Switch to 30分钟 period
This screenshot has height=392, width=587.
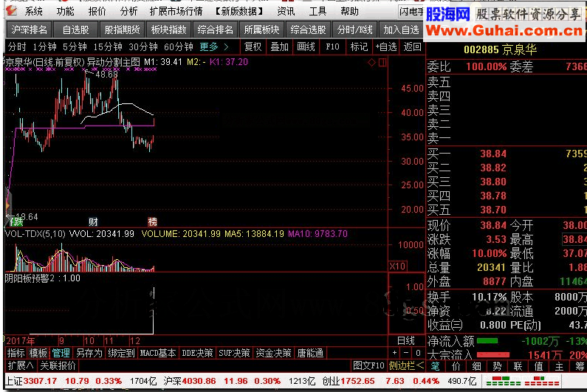point(143,47)
